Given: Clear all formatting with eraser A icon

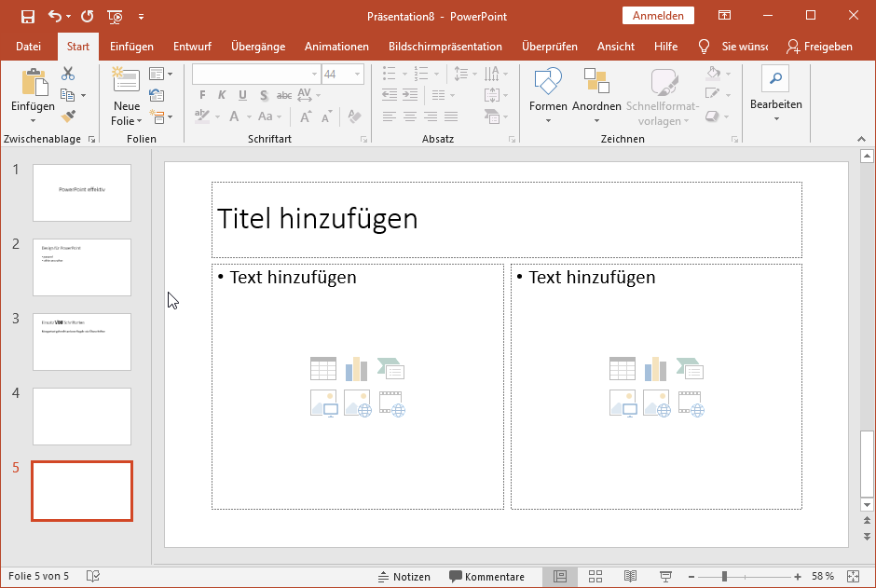Looking at the screenshot, I should (x=354, y=116).
